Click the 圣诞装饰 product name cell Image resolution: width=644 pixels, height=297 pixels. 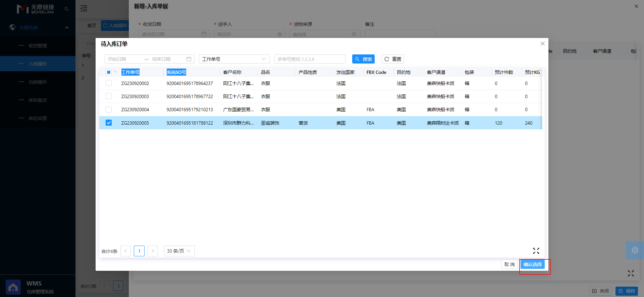tap(270, 123)
